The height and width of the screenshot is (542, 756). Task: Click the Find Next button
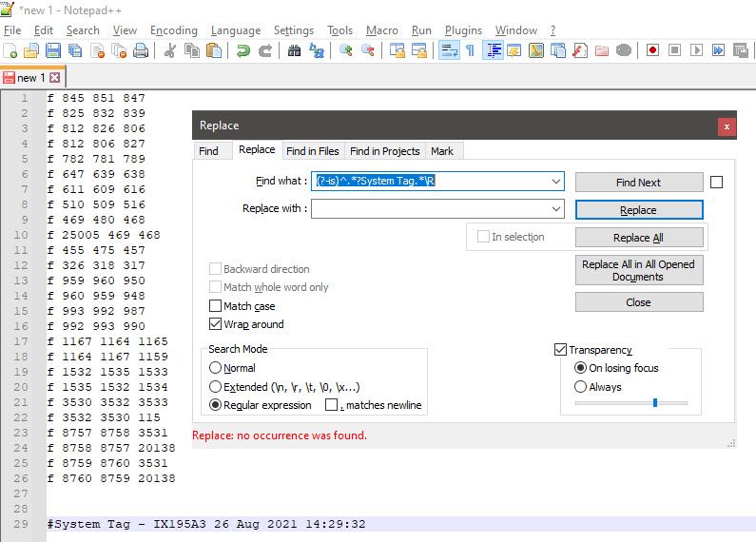click(639, 183)
